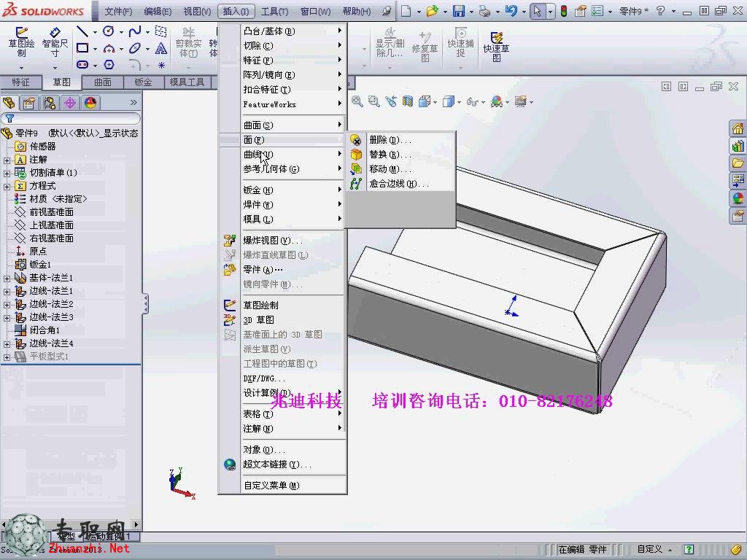
Task: Open DisplayManager tab icon
Action: click(x=90, y=103)
